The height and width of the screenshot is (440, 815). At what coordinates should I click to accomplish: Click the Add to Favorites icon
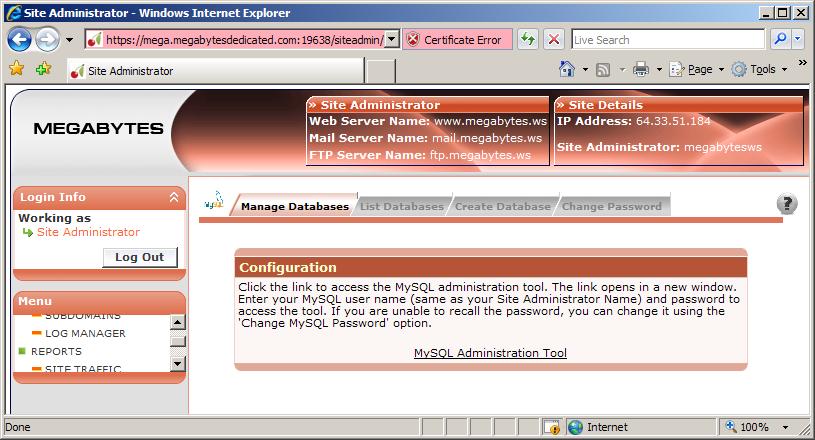[x=43, y=69]
